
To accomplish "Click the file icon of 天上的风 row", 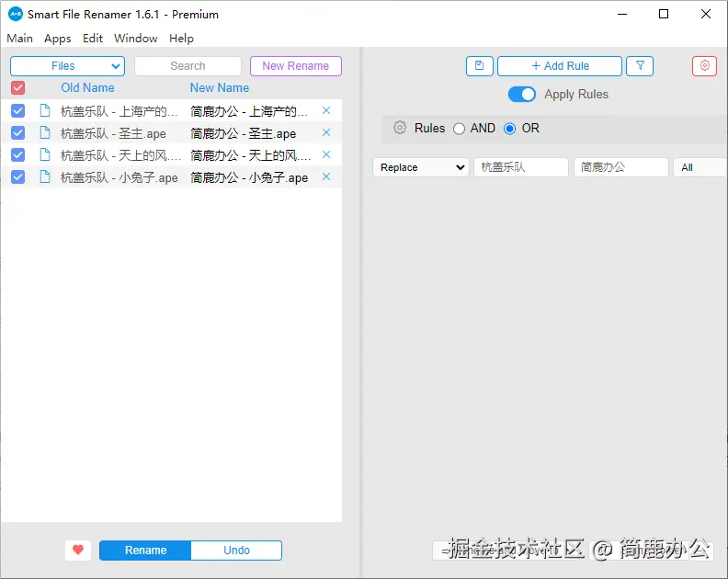I will pyautogui.click(x=44, y=154).
